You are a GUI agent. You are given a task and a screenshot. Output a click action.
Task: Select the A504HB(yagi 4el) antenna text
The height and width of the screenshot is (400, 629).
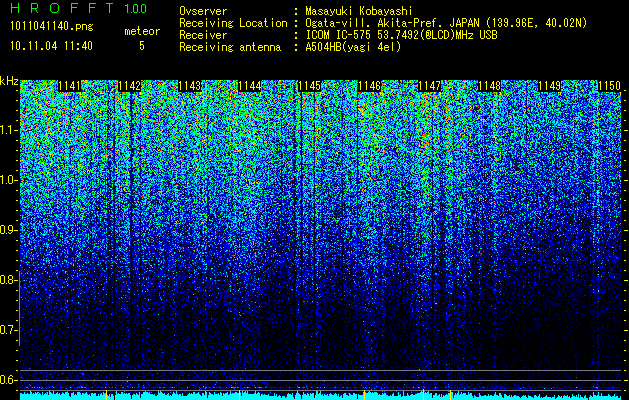tap(353, 47)
